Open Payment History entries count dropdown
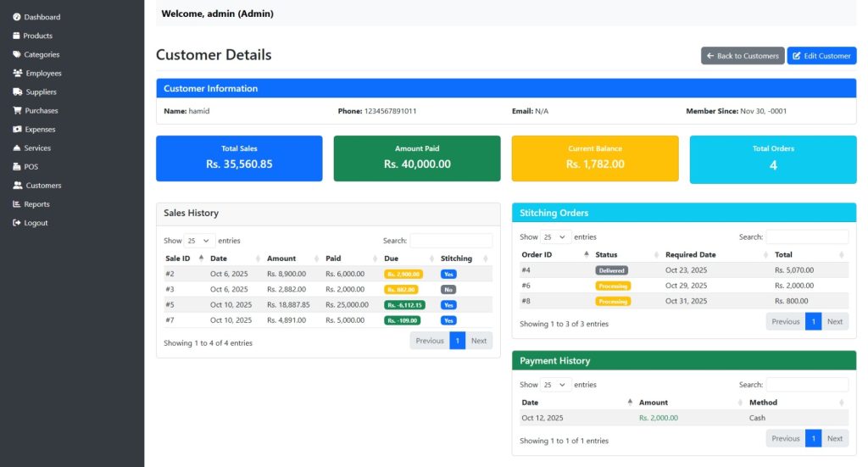The width and height of the screenshot is (868, 467). coord(556,385)
